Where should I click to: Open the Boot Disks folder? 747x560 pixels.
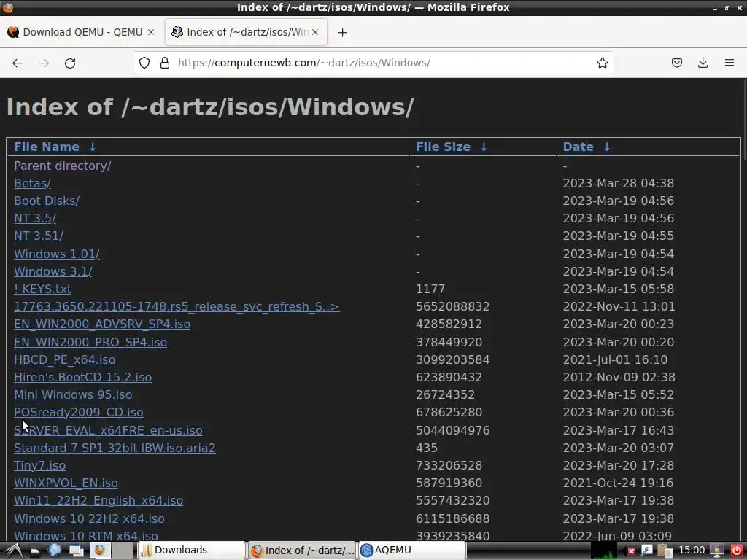click(x=47, y=201)
